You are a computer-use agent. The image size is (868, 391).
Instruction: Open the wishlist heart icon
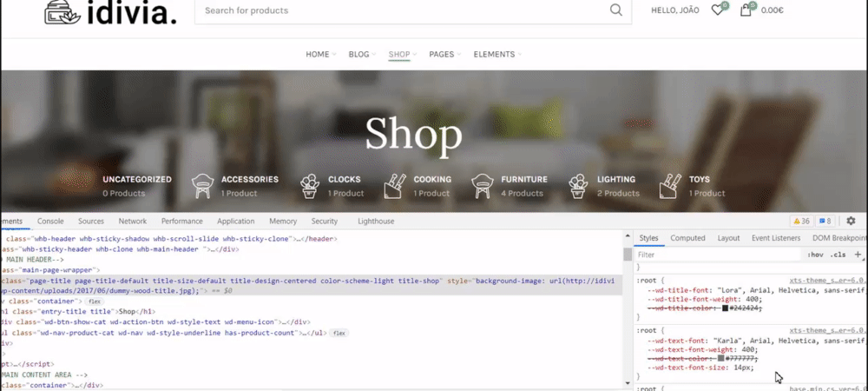tap(718, 10)
